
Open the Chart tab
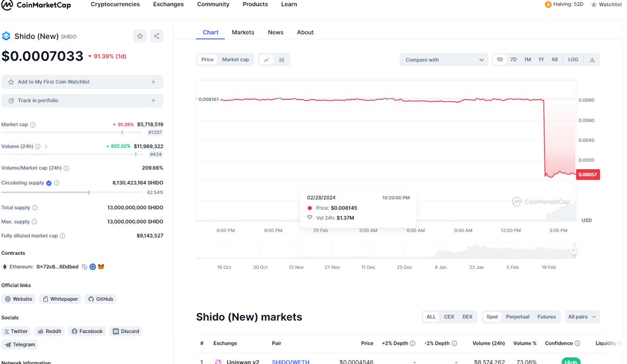point(211,32)
